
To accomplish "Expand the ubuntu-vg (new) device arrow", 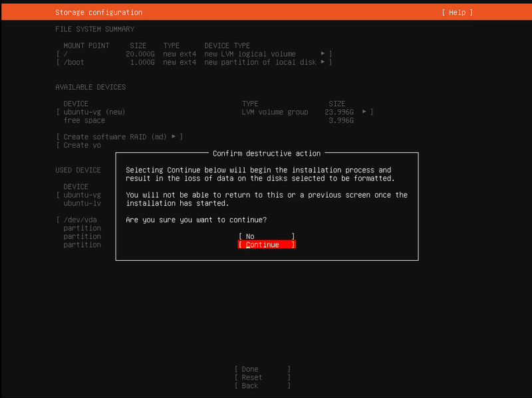I will click(x=364, y=112).
